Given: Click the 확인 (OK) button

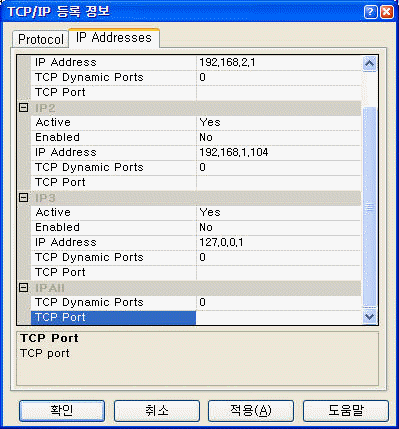Looking at the screenshot, I should tap(62, 410).
